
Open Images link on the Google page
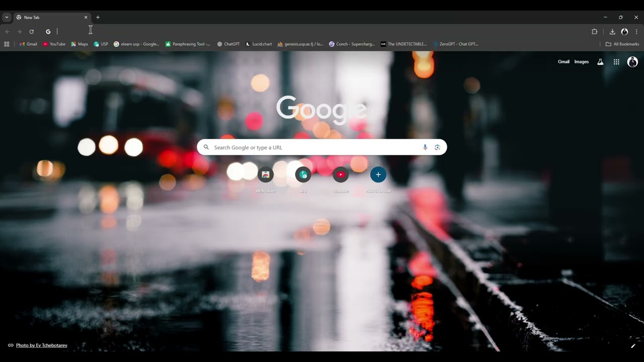point(582,62)
